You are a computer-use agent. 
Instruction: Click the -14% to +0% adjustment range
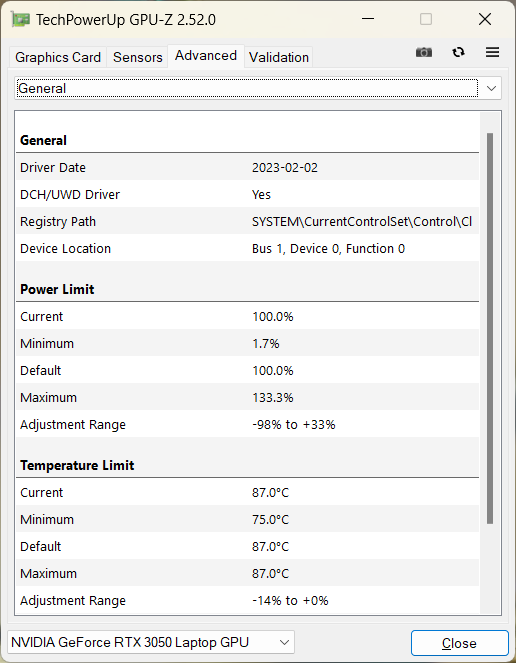click(x=290, y=600)
